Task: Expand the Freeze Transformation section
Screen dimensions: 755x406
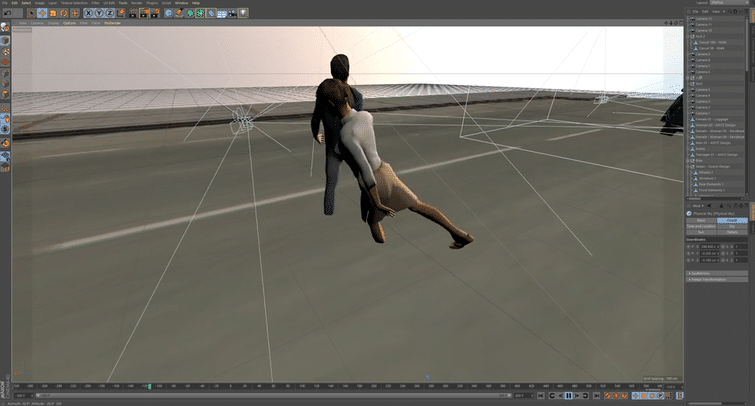Action: [717, 279]
